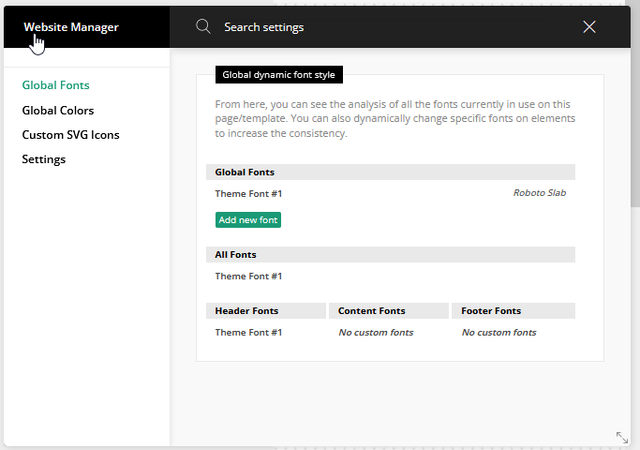Image resolution: width=640 pixels, height=450 pixels.
Task: Click the Content Fonts heading
Action: [x=389, y=311]
